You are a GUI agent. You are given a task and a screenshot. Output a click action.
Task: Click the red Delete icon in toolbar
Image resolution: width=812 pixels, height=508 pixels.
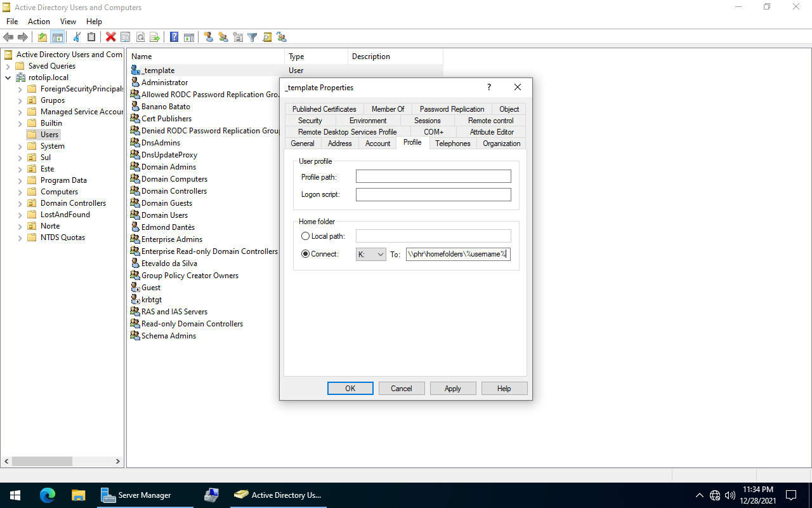(x=110, y=37)
